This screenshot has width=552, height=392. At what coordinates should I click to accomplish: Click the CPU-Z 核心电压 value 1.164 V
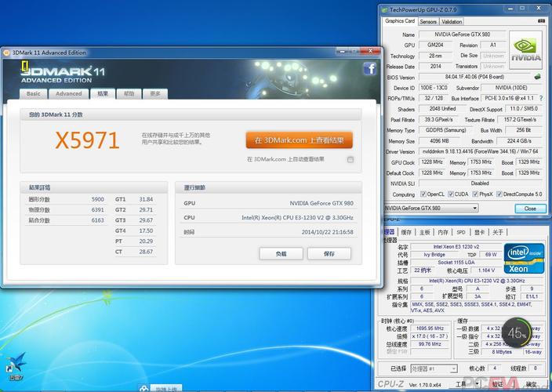pos(486,270)
